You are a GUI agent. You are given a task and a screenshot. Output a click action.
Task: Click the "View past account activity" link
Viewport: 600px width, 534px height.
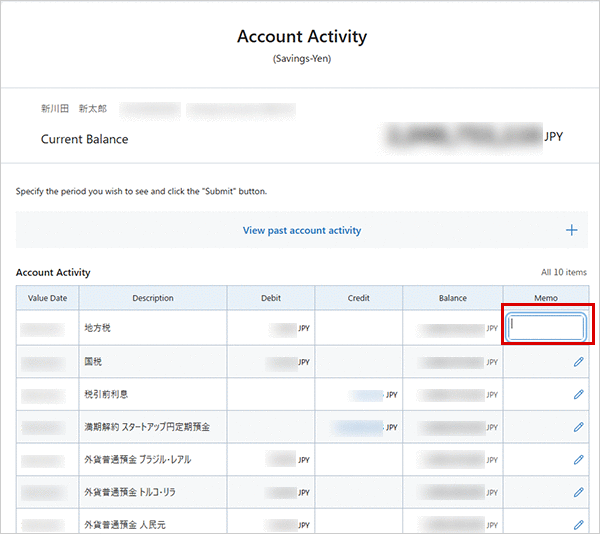(301, 230)
